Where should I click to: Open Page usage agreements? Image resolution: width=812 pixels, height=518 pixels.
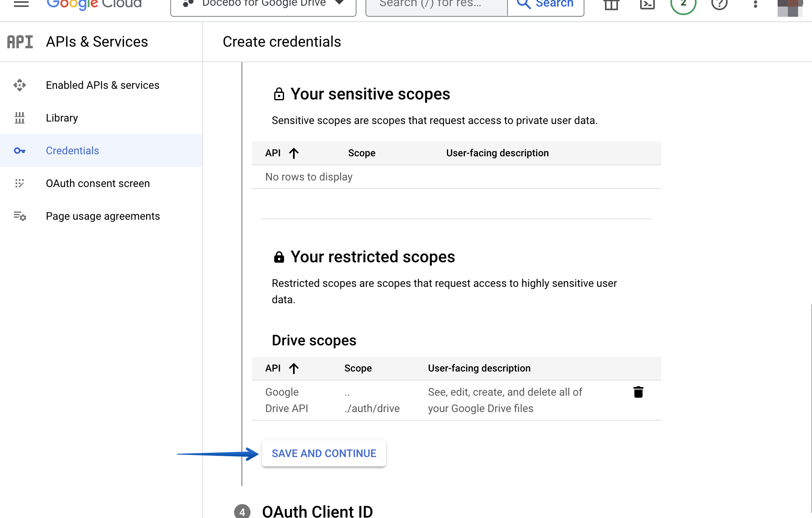click(x=103, y=216)
